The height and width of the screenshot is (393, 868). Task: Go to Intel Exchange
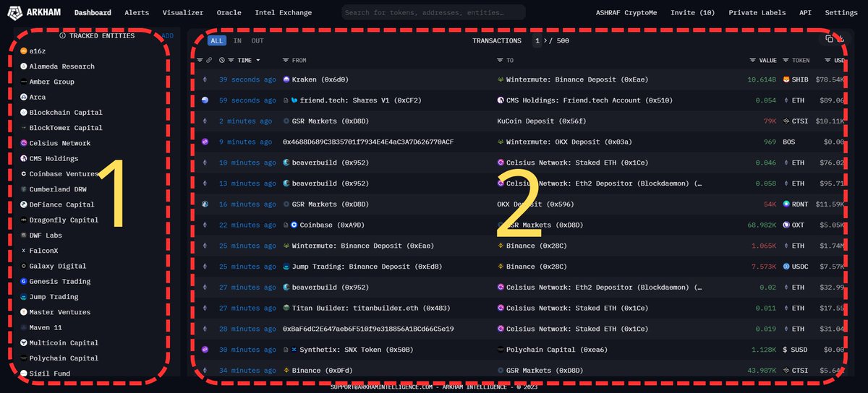(x=284, y=13)
